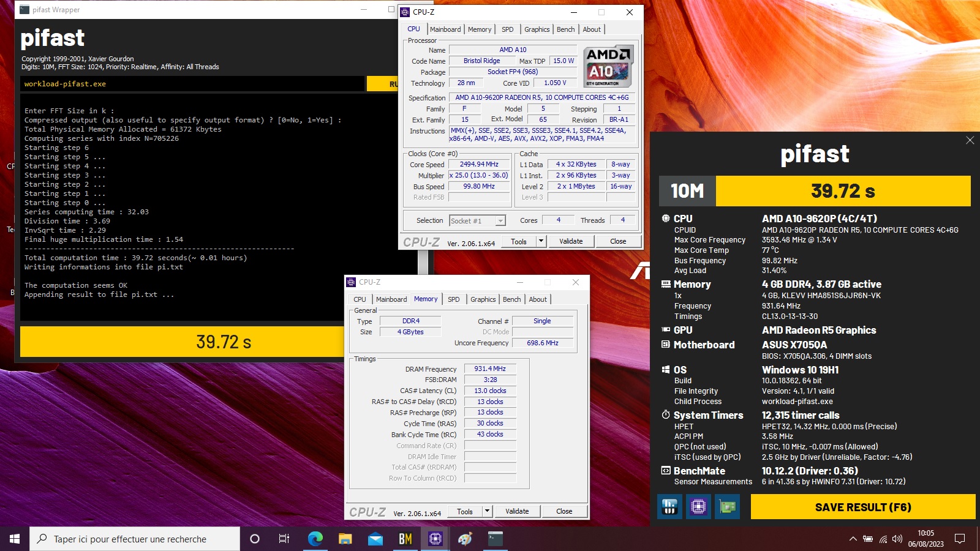
Task: Click the yellow 39.72 s bar in pifast Wrapper
Action: pyautogui.click(x=183, y=342)
